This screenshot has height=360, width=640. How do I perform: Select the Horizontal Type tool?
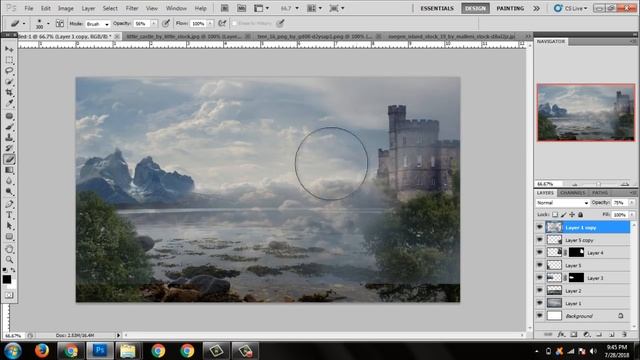[x=9, y=215]
